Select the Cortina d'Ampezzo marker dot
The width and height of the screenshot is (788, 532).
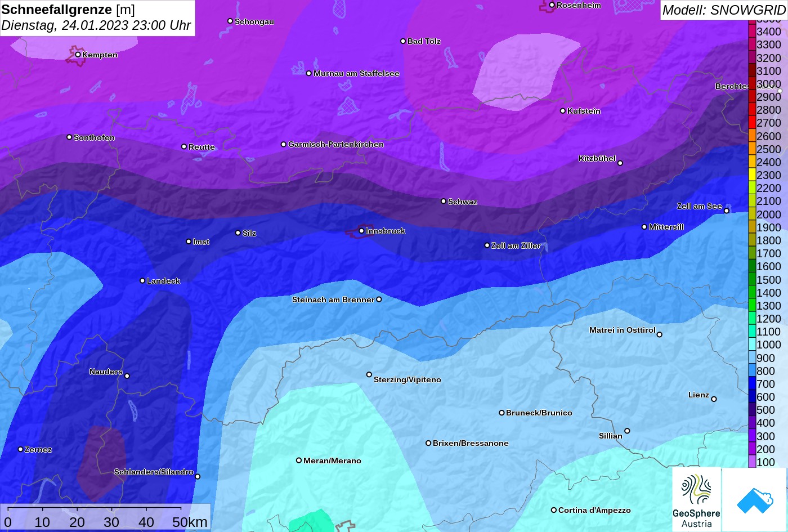554,510
